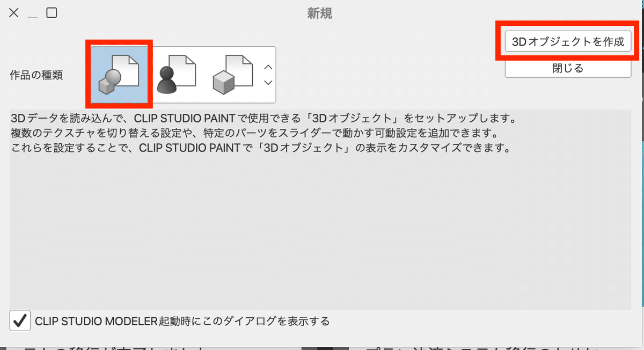Click the 作品の種類 label
Image resolution: width=644 pixels, height=350 pixels.
pyautogui.click(x=36, y=75)
